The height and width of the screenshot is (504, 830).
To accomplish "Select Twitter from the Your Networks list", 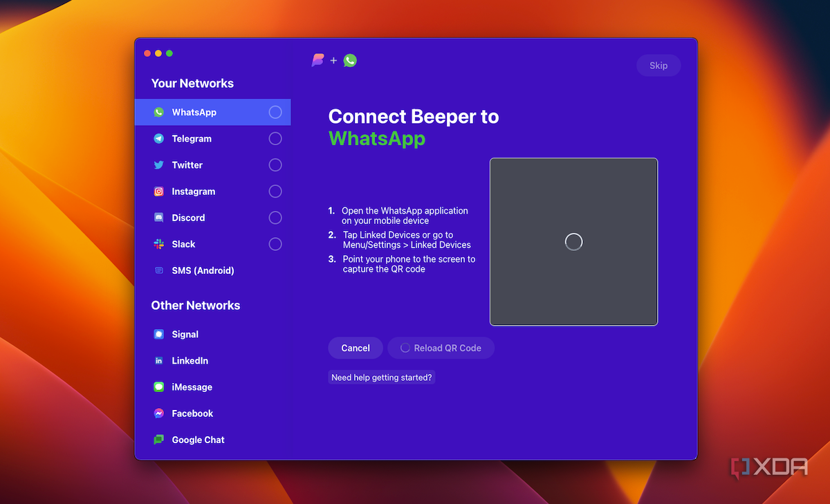I will click(x=187, y=165).
